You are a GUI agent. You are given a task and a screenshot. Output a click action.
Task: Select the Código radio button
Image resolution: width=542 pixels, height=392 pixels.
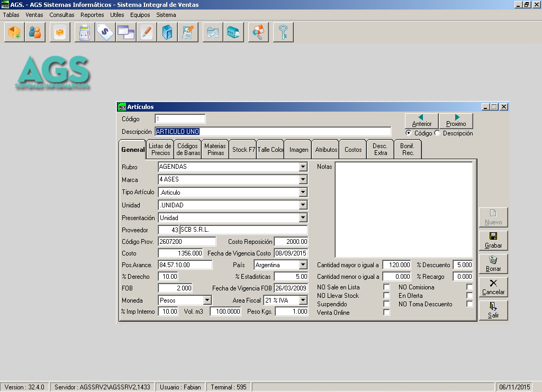(409, 133)
